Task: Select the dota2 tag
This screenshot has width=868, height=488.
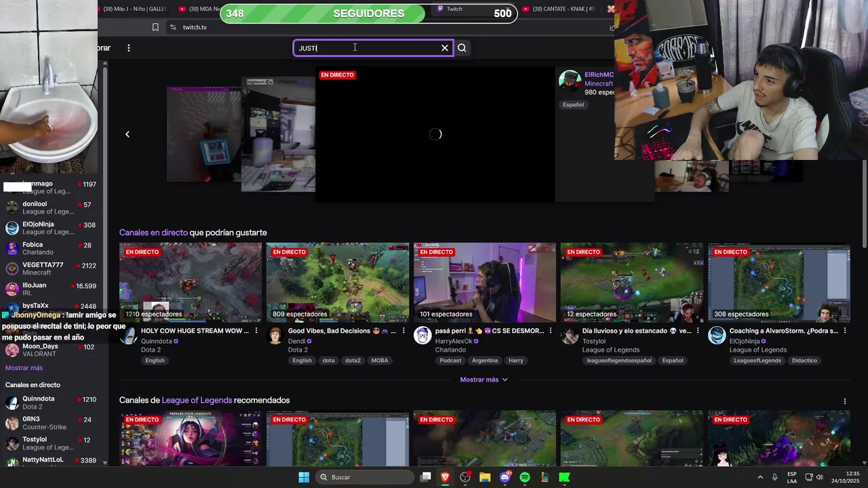Action: pyautogui.click(x=353, y=361)
